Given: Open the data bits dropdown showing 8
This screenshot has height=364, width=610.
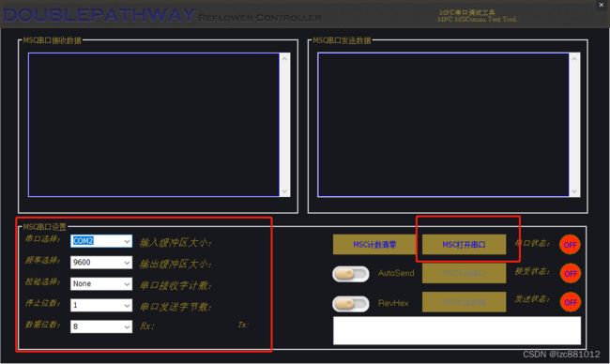Looking at the screenshot, I should pyautogui.click(x=101, y=326).
